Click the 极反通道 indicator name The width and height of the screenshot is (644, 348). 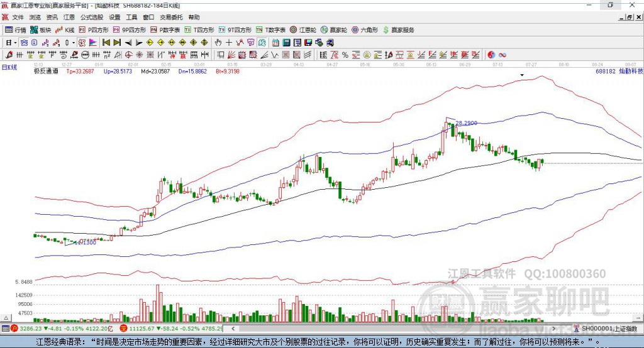click(x=46, y=71)
